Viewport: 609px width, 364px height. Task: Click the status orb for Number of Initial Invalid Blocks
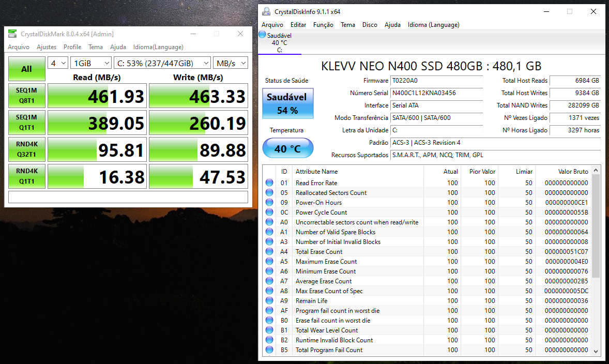tap(269, 241)
